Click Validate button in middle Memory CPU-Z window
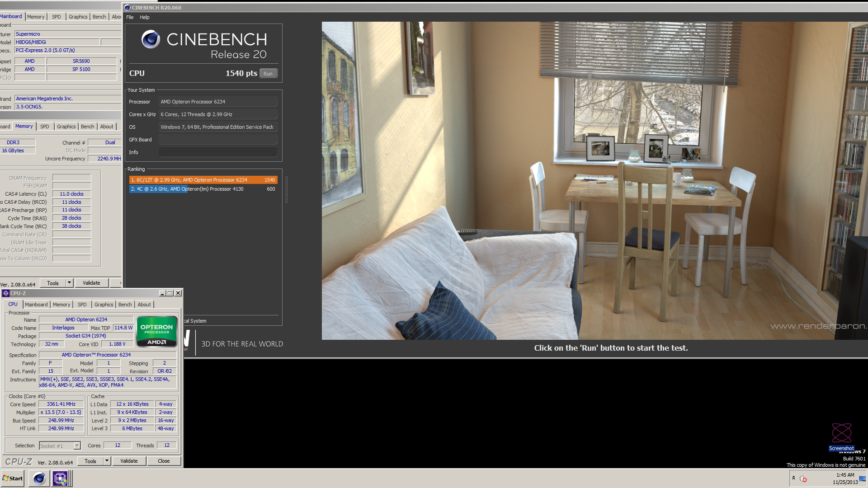The image size is (868, 488). (x=91, y=283)
